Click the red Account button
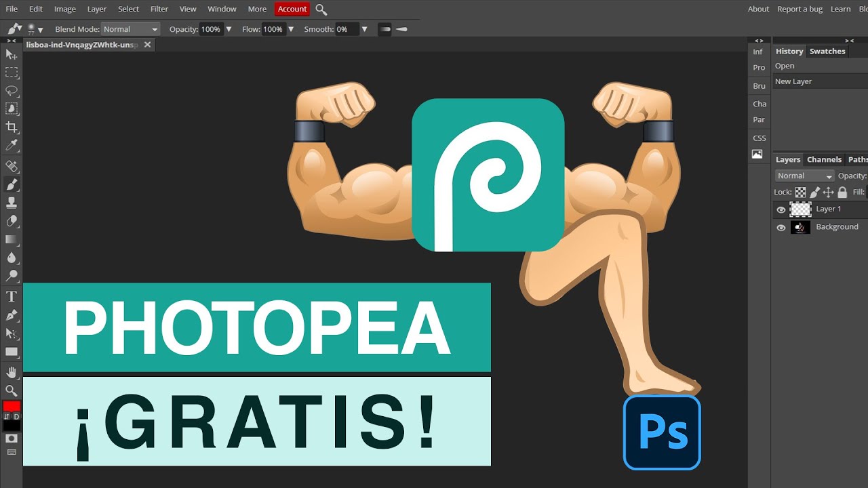The height and width of the screenshot is (488, 868). point(292,9)
